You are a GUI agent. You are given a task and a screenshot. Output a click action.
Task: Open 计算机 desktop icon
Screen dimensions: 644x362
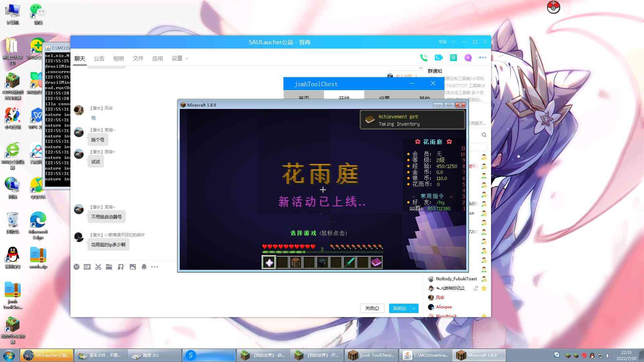(13, 14)
